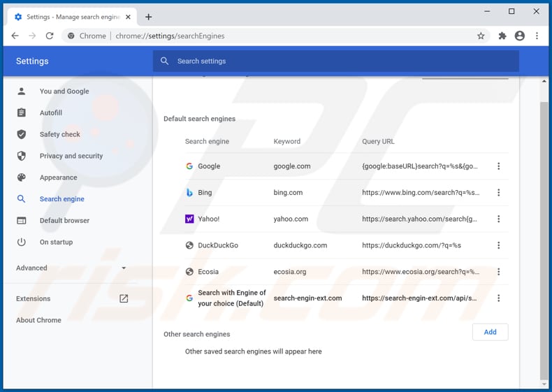
Task: Click the Default browser window icon
Action: pos(22,221)
